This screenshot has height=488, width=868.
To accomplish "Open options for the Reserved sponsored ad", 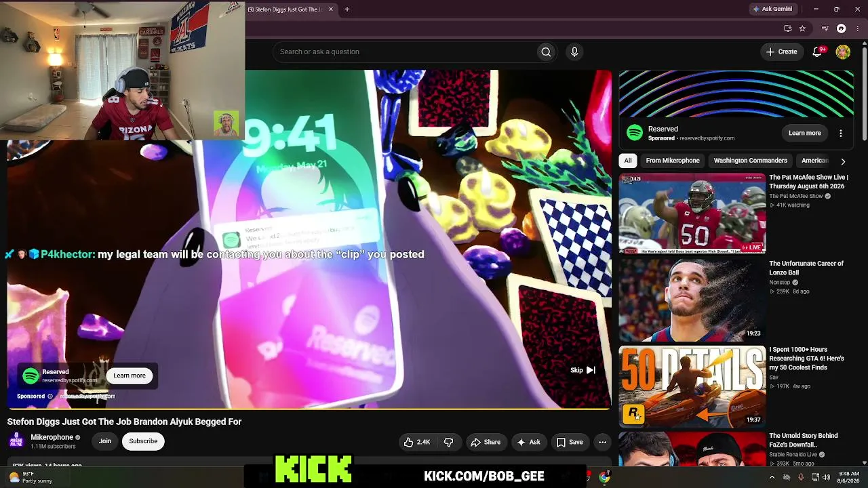I will click(841, 134).
